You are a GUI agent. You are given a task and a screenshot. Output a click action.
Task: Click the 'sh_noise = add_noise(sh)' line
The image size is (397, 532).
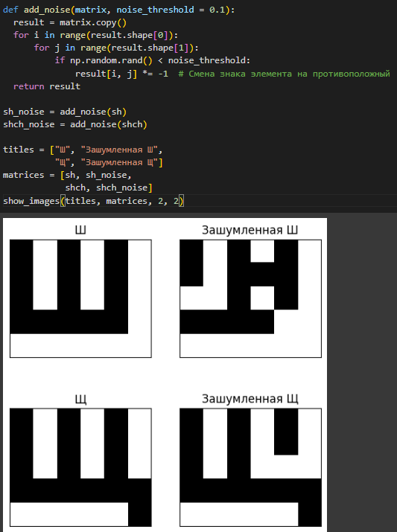click(65, 112)
